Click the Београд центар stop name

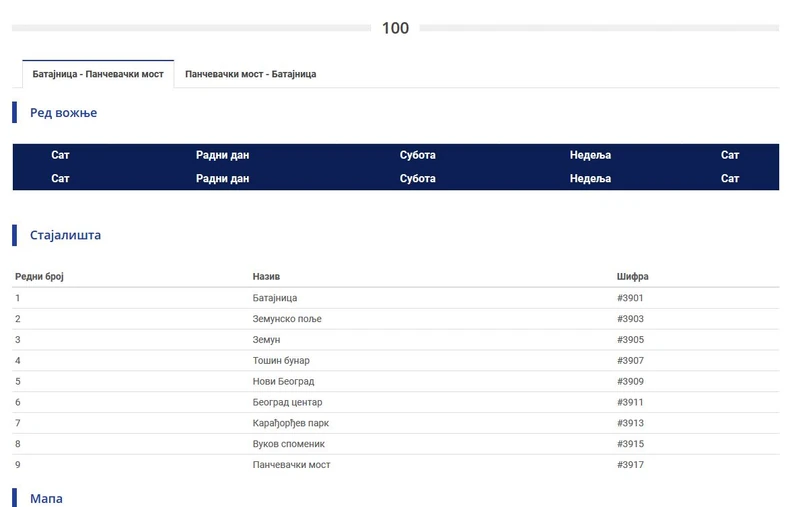[x=287, y=402]
